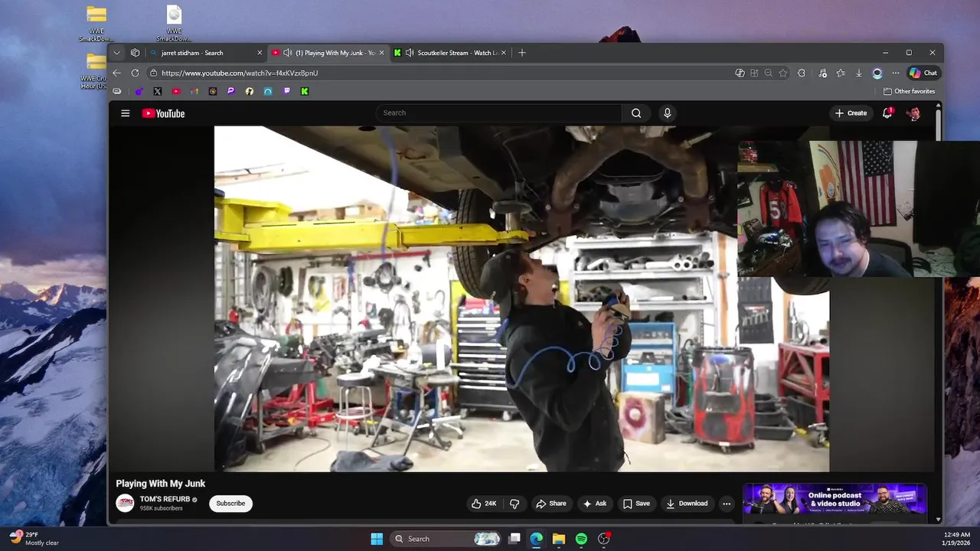Open the browser profile avatar
Screen dimensions: 980x551
point(877,73)
